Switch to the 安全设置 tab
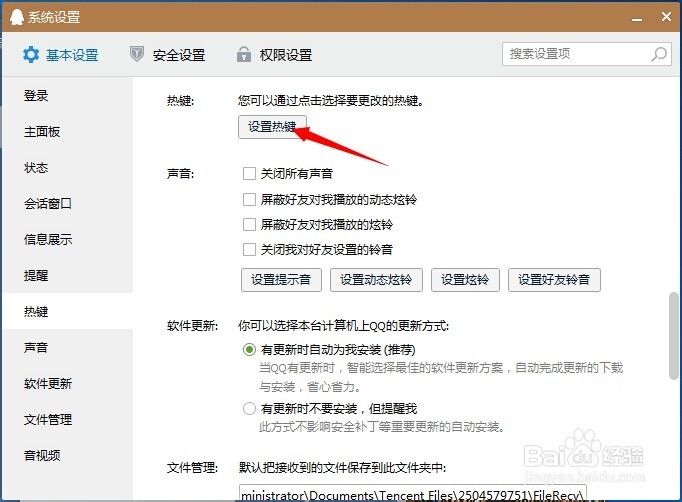The image size is (682, 502). point(167,55)
